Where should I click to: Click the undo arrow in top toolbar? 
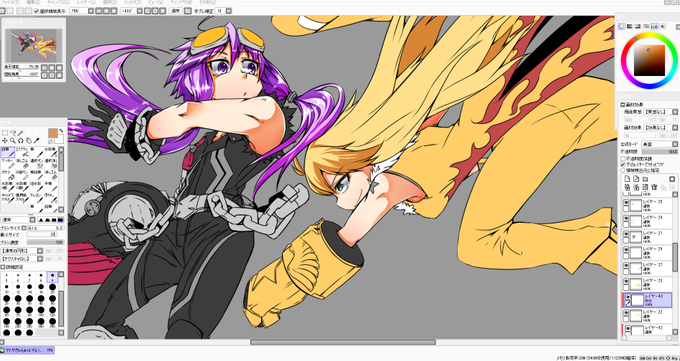3,10
